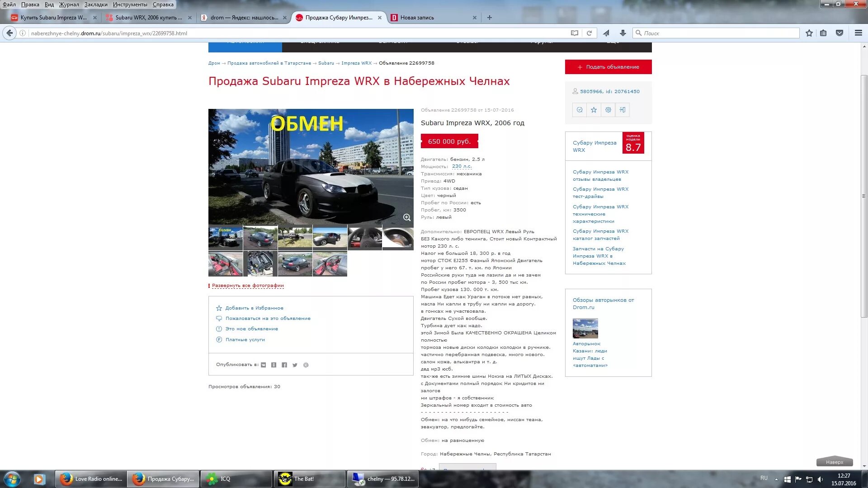Open the Журнал menu
The width and height of the screenshot is (868, 488).
click(x=69, y=5)
